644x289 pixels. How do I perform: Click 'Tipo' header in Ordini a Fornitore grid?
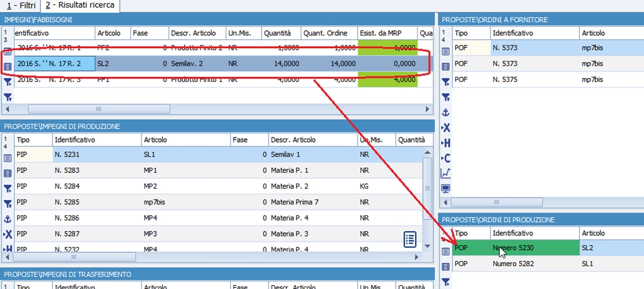pyautogui.click(x=471, y=33)
